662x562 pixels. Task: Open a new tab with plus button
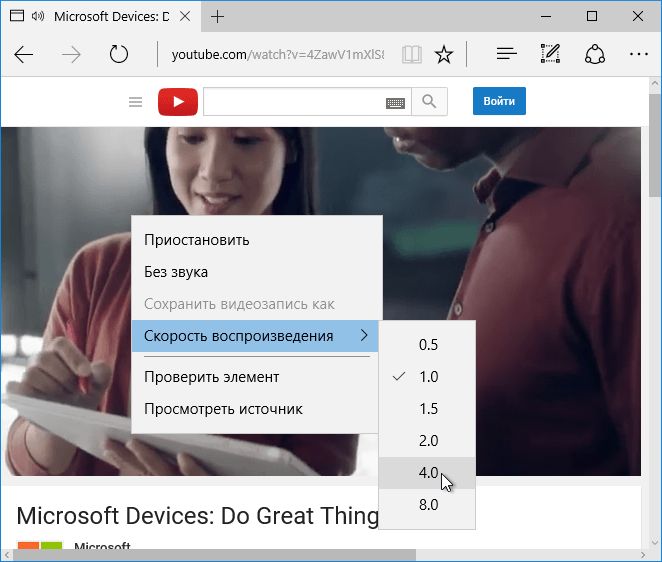[218, 17]
